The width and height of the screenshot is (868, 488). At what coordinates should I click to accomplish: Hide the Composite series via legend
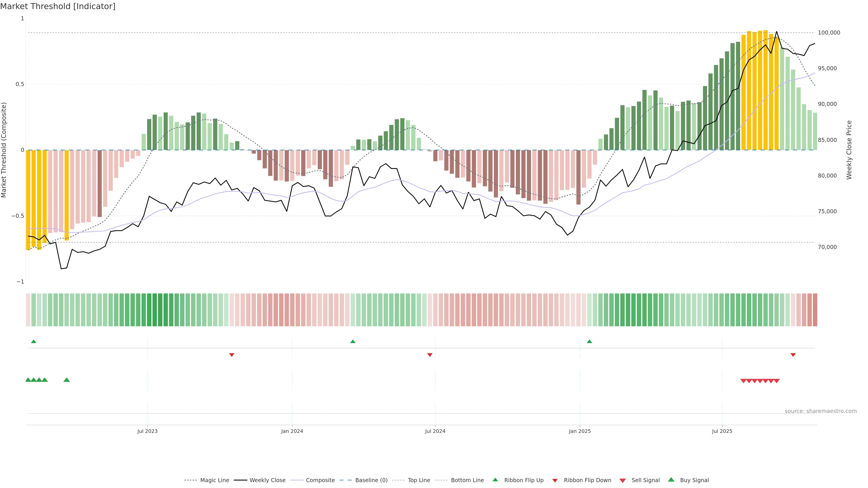pyautogui.click(x=320, y=480)
